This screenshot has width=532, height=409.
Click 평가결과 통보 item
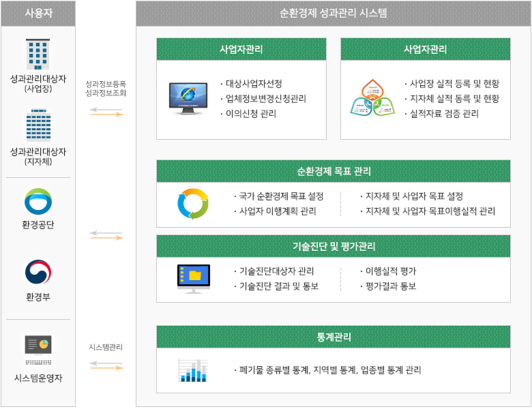click(x=391, y=286)
